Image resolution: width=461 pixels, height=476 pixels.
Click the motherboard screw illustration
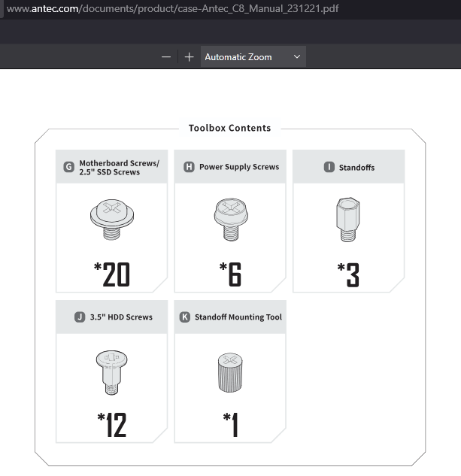(112, 219)
